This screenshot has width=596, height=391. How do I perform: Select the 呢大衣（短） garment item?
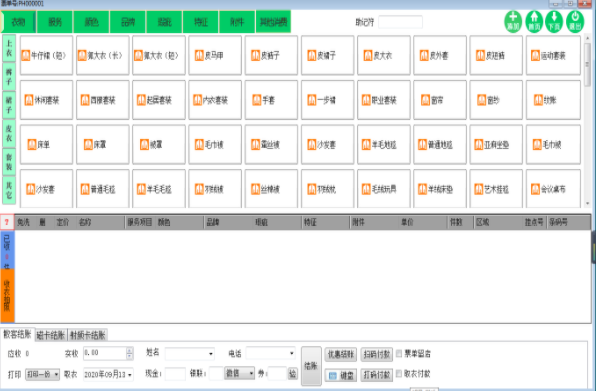tap(159, 55)
